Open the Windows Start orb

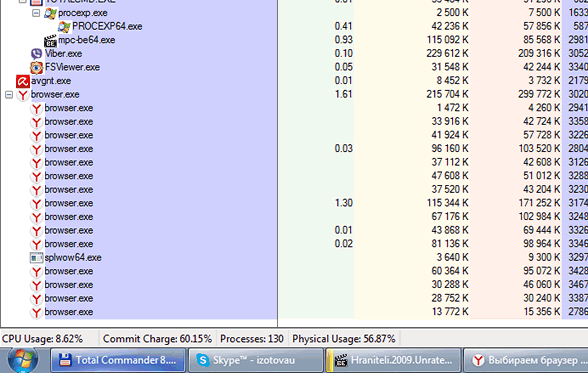23,359
